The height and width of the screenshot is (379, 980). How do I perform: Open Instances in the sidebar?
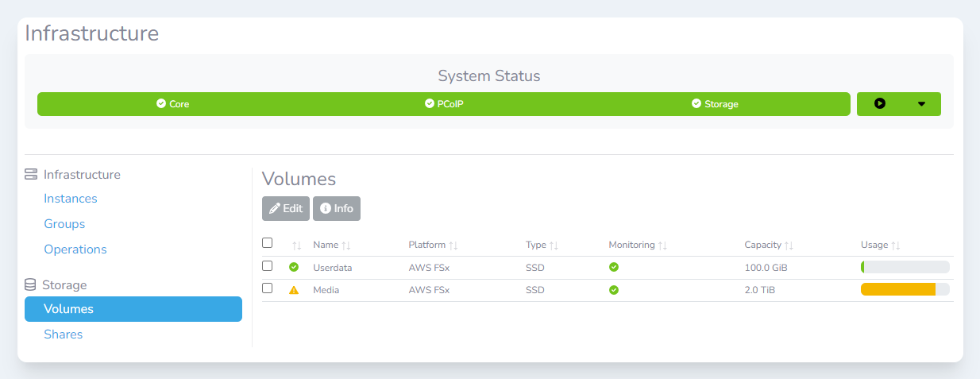coord(71,199)
